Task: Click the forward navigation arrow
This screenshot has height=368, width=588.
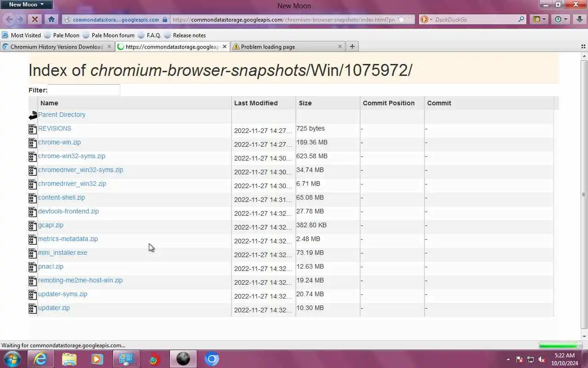Action: (20, 19)
